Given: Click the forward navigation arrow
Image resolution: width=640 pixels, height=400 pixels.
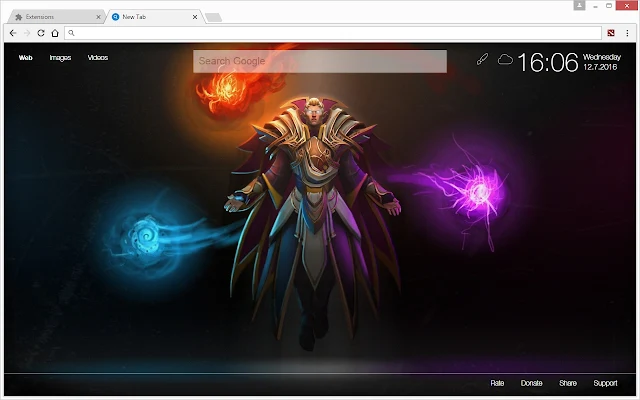Looking at the screenshot, I should coord(27,33).
